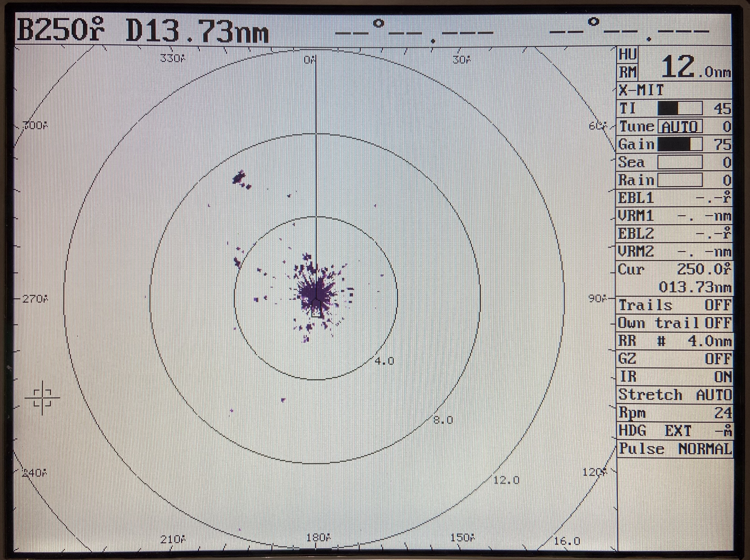Click the X-MIT transmit status field

click(674, 90)
